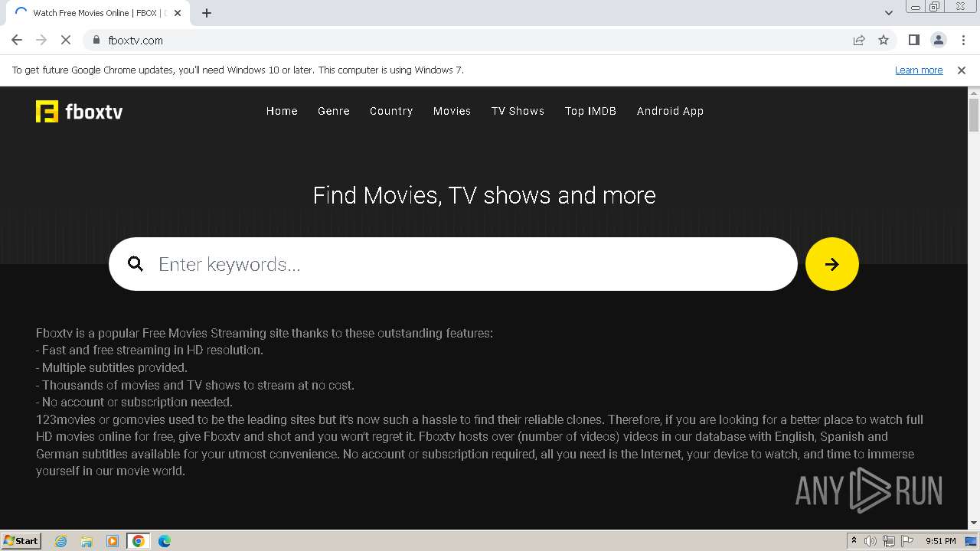
Task: Open the volume tray icon
Action: pyautogui.click(x=871, y=541)
